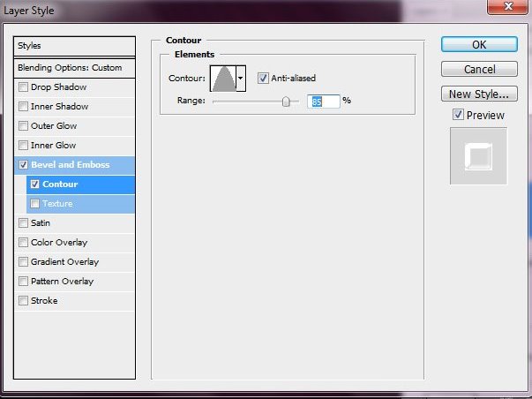Enable the Texture sub-option checkbox
The width and height of the screenshot is (532, 399).
click(35, 204)
